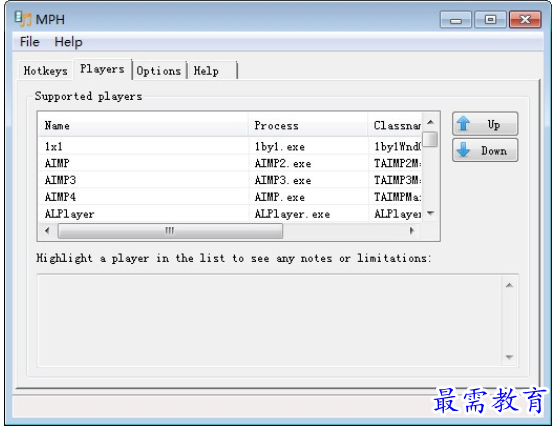Select the AIMP4 player row
This screenshot has width=555, height=432.
click(x=230, y=197)
